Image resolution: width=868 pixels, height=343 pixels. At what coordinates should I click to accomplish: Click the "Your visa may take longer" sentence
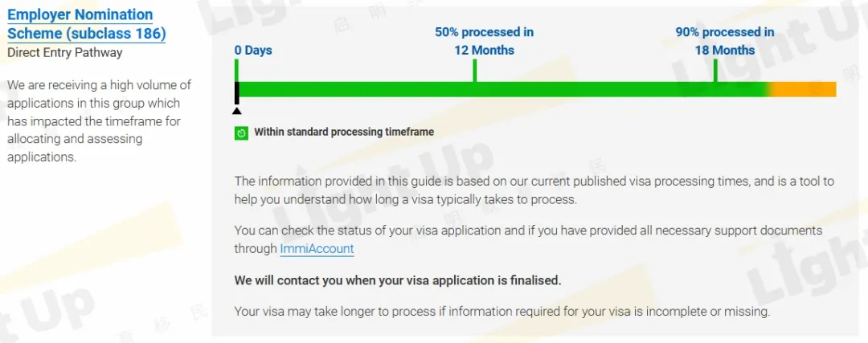click(x=502, y=312)
